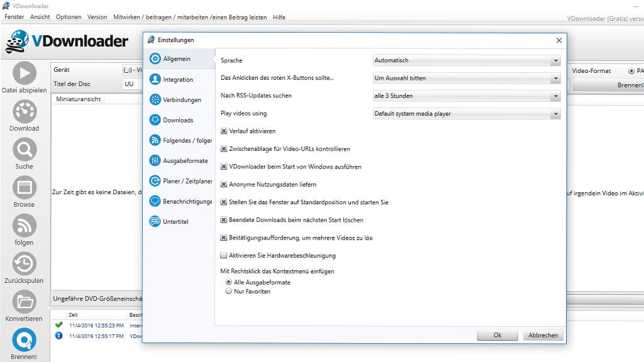Toggle Anonyme Nutzungsdaten liefern checkbox
Image resolution: width=644 pixels, height=362 pixels.
pyautogui.click(x=224, y=184)
